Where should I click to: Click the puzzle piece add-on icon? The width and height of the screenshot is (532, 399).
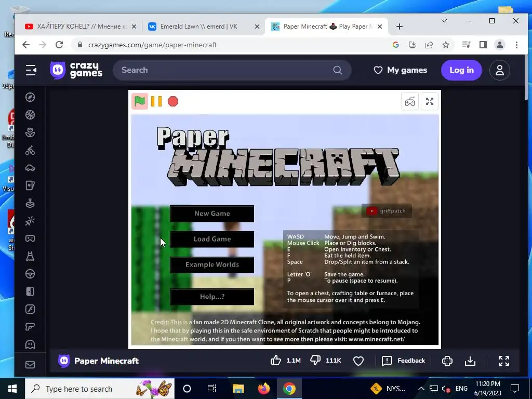coord(447,361)
